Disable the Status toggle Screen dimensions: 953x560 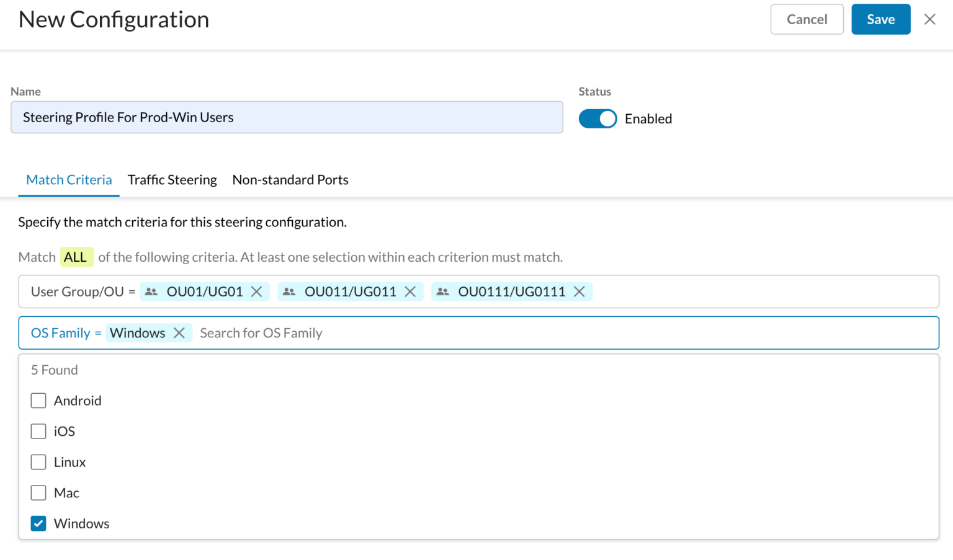(597, 118)
